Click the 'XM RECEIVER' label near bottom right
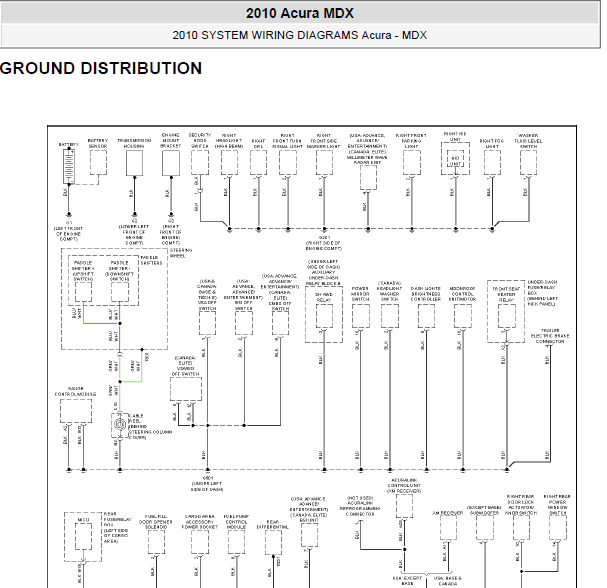The image size is (607, 588). coord(448,513)
